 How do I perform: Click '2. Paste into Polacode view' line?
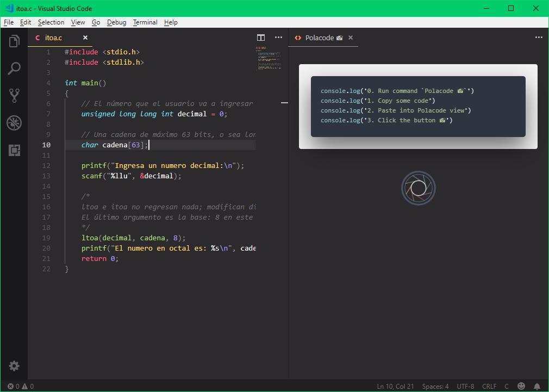point(396,110)
